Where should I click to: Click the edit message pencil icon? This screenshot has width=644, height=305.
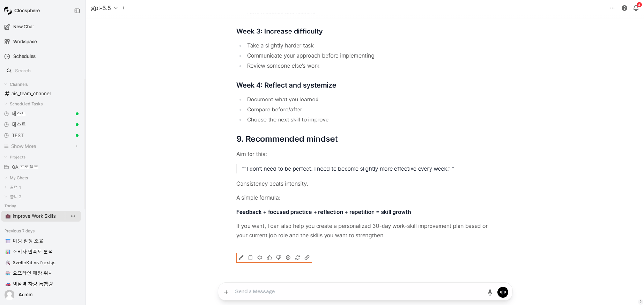coord(241,258)
